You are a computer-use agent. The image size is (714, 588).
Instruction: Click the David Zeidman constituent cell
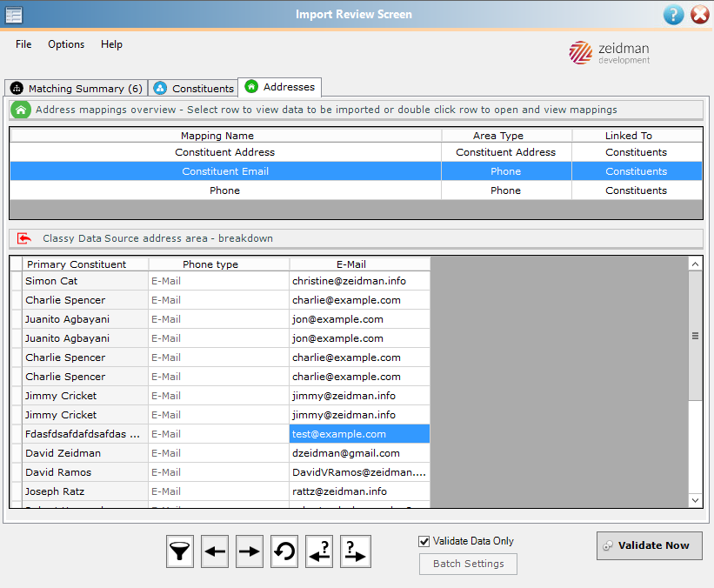[85, 453]
